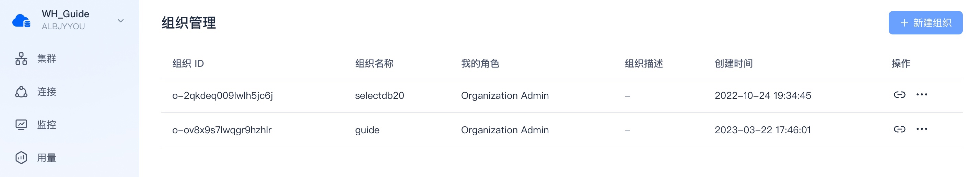
Task: Open more actions menu for selectdb20
Action: [921, 95]
